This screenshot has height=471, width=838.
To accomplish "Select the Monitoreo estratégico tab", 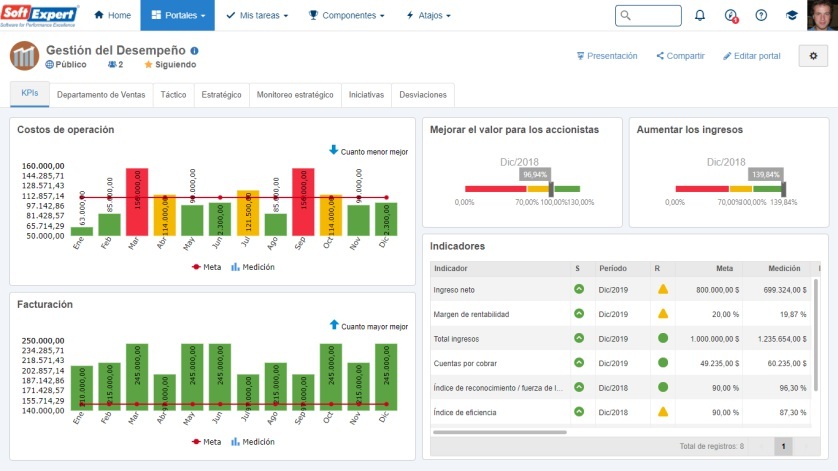I will [294, 94].
